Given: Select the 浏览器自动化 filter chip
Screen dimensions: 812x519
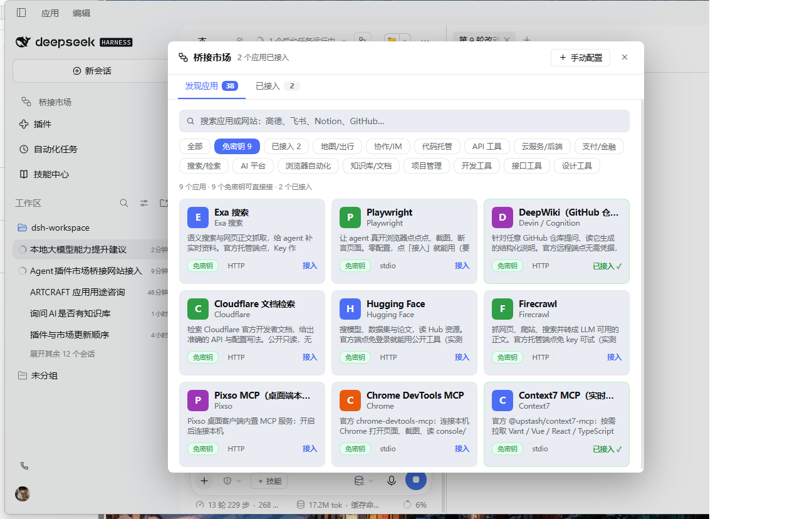Looking at the screenshot, I should [x=308, y=165].
